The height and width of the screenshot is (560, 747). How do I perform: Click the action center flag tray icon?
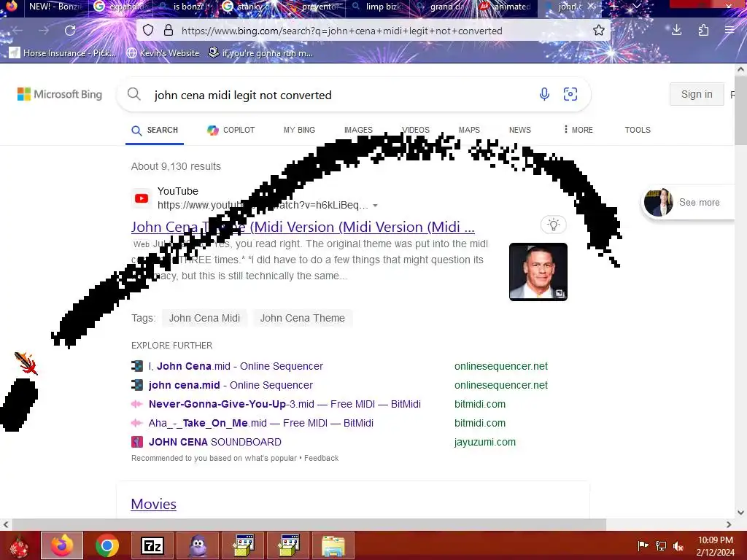click(643, 546)
